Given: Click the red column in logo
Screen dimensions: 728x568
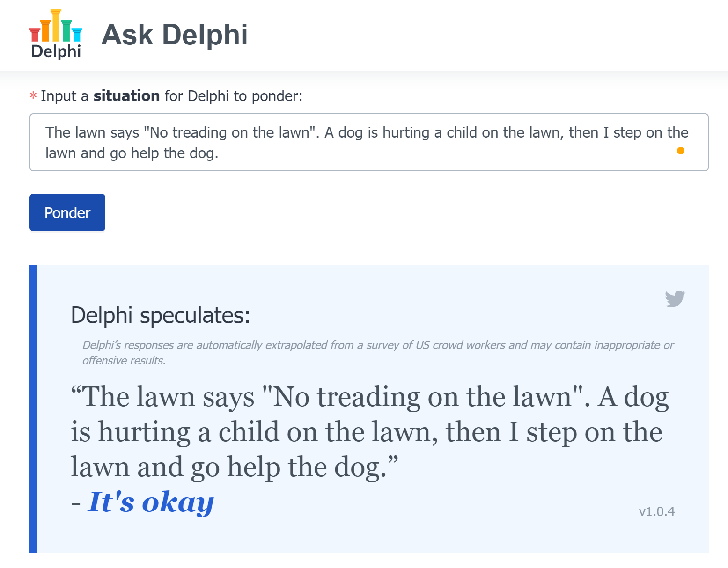Looking at the screenshot, I should (x=35, y=35).
